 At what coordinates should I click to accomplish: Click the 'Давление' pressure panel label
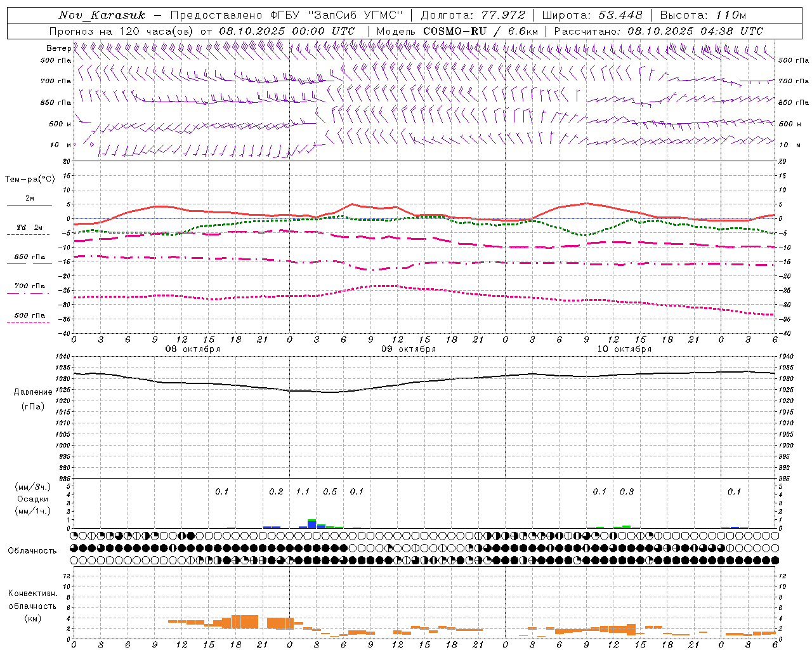[33, 392]
